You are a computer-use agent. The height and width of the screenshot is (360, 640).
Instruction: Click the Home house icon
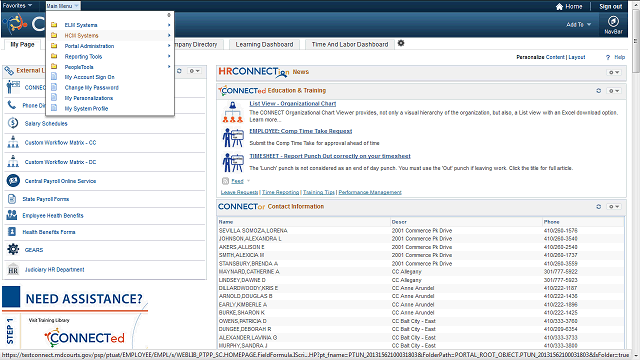[559, 7]
